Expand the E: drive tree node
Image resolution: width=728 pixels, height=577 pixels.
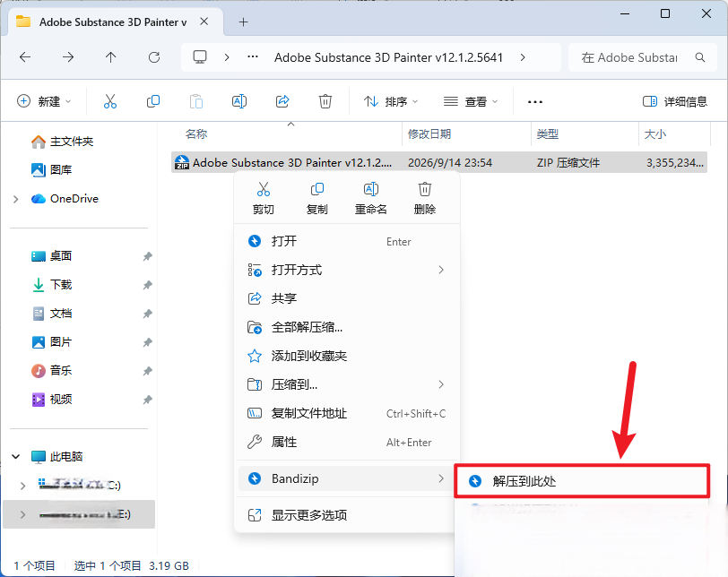coord(22,514)
